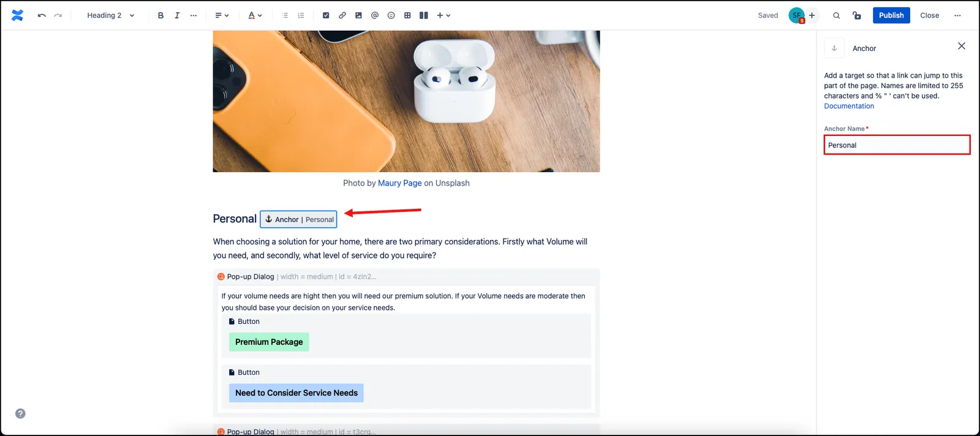Insert a column layout
This screenshot has height=436, width=980.
[424, 15]
